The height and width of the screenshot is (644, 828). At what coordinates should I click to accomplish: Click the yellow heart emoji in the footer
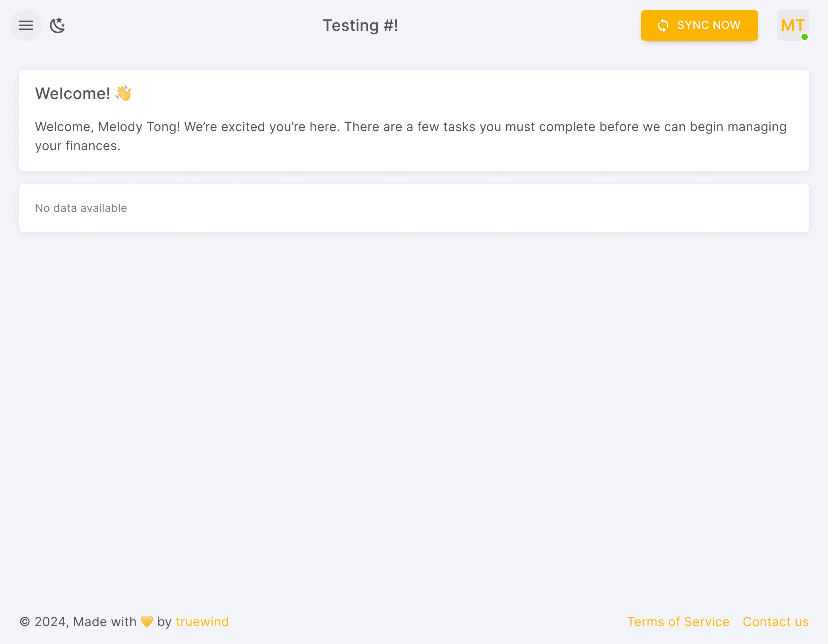(146, 622)
